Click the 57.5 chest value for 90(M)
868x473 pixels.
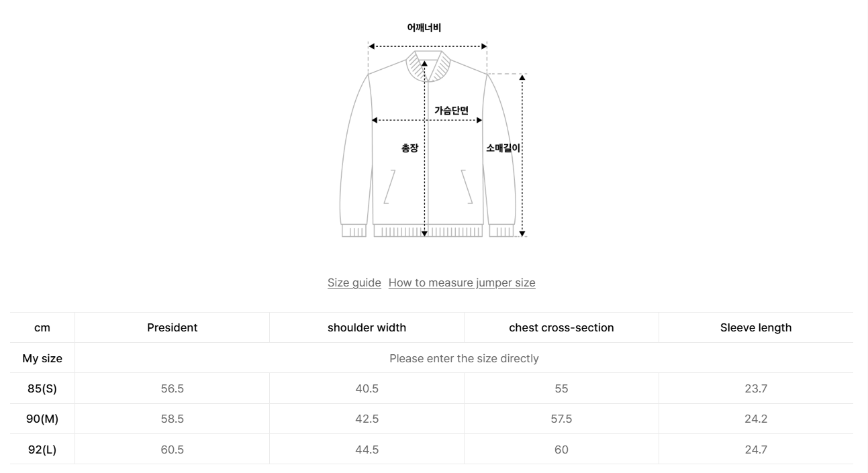(x=561, y=419)
